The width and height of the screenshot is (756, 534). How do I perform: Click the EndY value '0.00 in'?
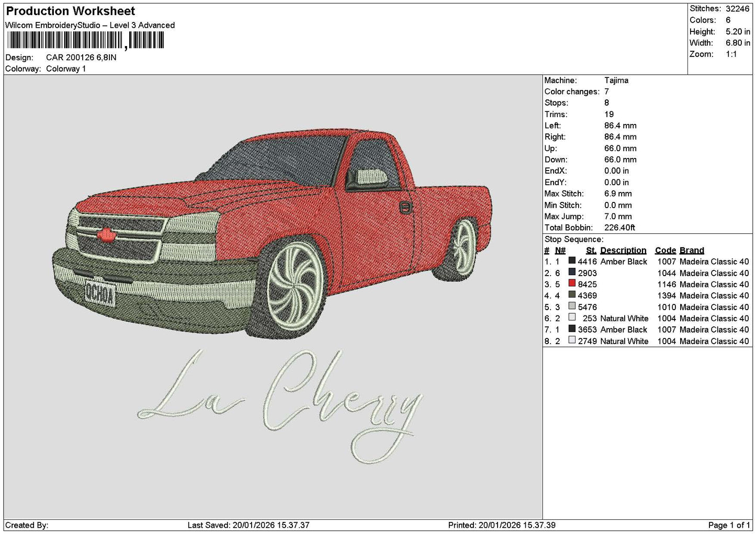[x=617, y=183]
